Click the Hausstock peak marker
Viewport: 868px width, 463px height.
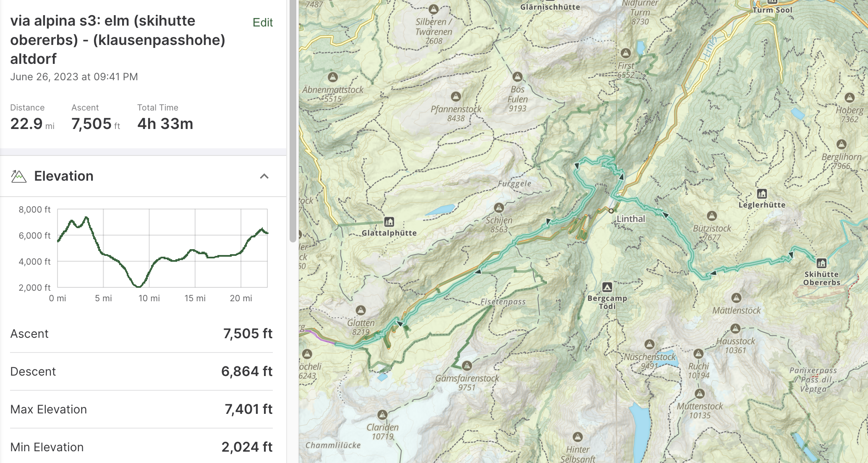pyautogui.click(x=735, y=329)
